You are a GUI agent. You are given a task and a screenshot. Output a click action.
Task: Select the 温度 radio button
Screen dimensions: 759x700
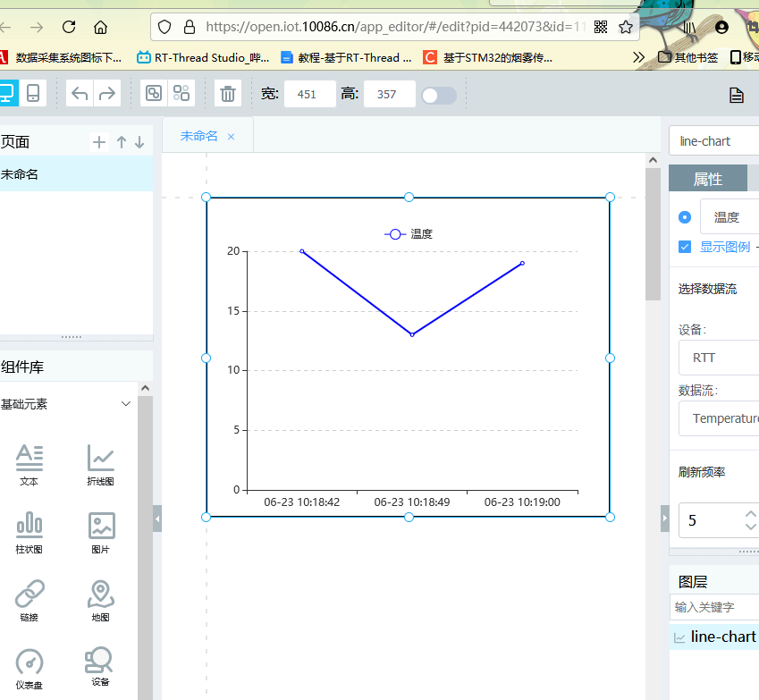point(684,216)
